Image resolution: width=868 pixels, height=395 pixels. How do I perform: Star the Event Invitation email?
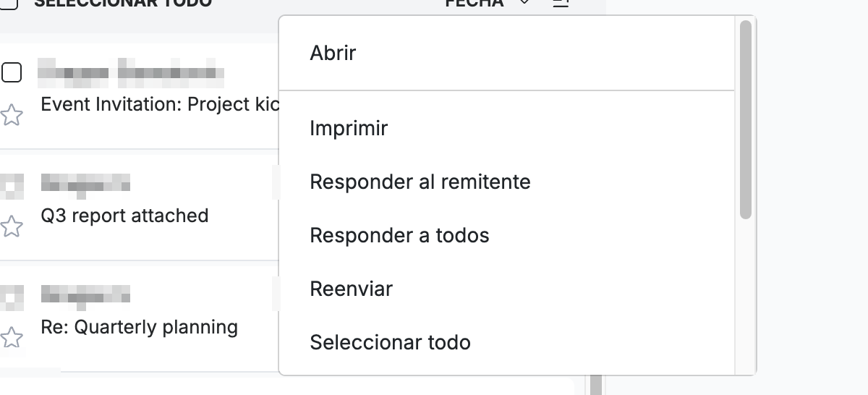click(11, 114)
